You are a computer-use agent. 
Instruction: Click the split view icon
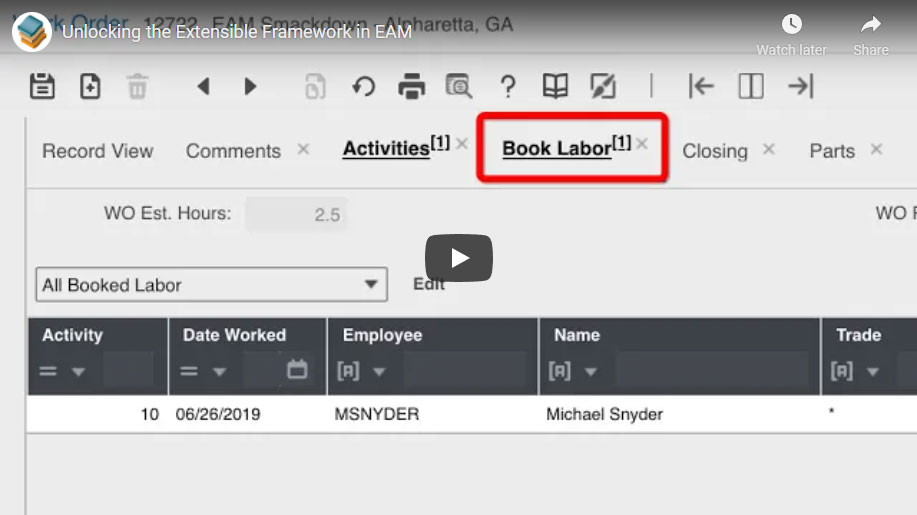(x=751, y=87)
